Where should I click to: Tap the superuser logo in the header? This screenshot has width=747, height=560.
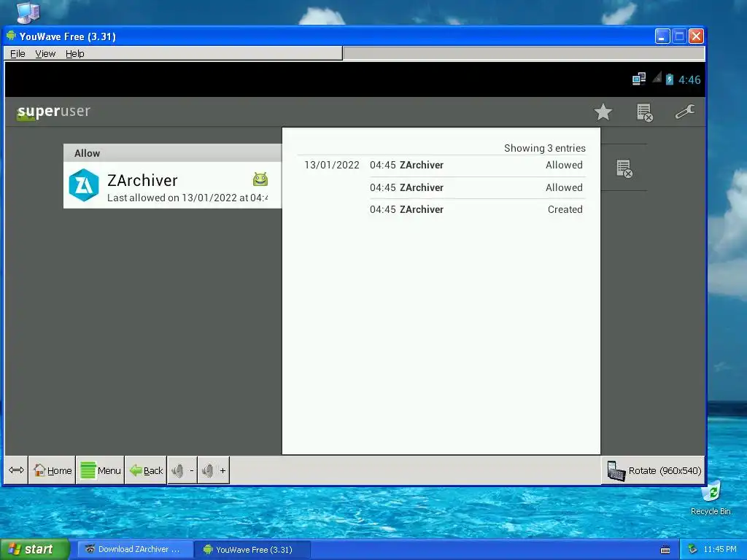tap(53, 112)
